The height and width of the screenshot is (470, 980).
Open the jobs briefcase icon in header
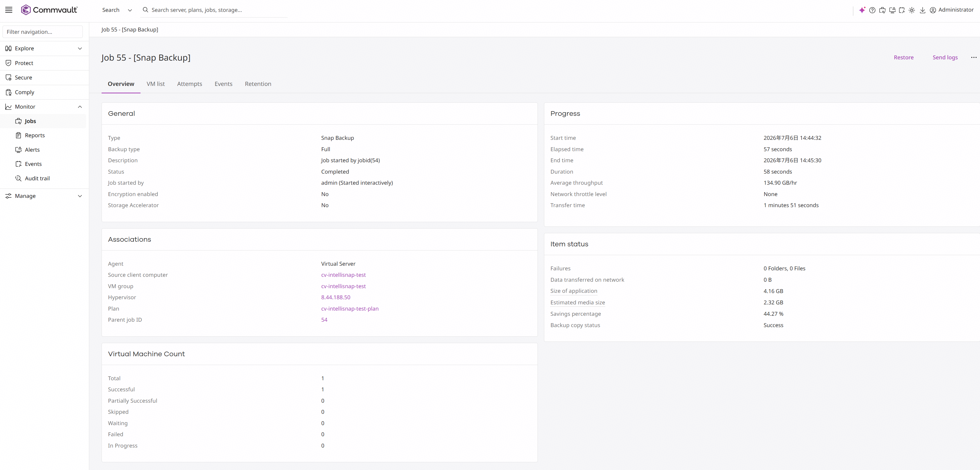click(882, 10)
